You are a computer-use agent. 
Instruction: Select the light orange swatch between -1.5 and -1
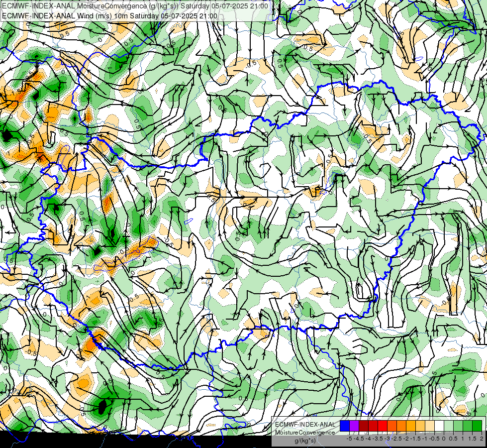tap(420, 426)
